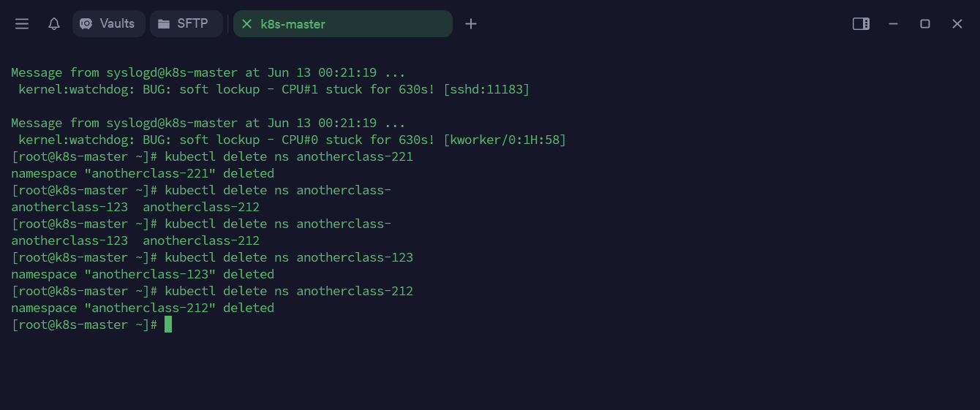The image size is (980, 410).
Task: Toggle the right side panel
Action: (861, 24)
